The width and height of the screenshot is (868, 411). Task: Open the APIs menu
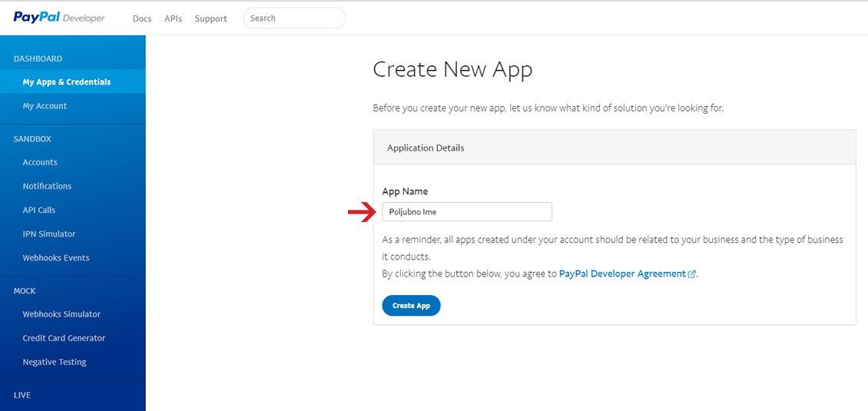pos(174,18)
